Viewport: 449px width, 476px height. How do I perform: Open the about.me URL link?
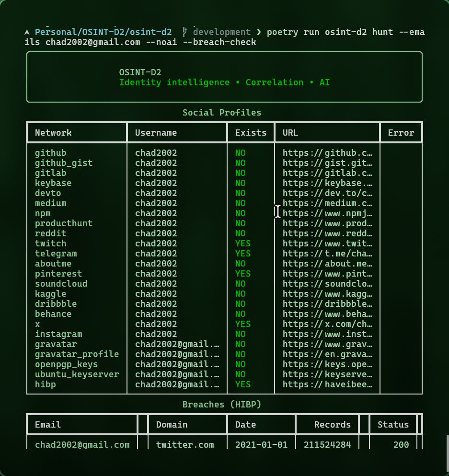[x=327, y=264]
